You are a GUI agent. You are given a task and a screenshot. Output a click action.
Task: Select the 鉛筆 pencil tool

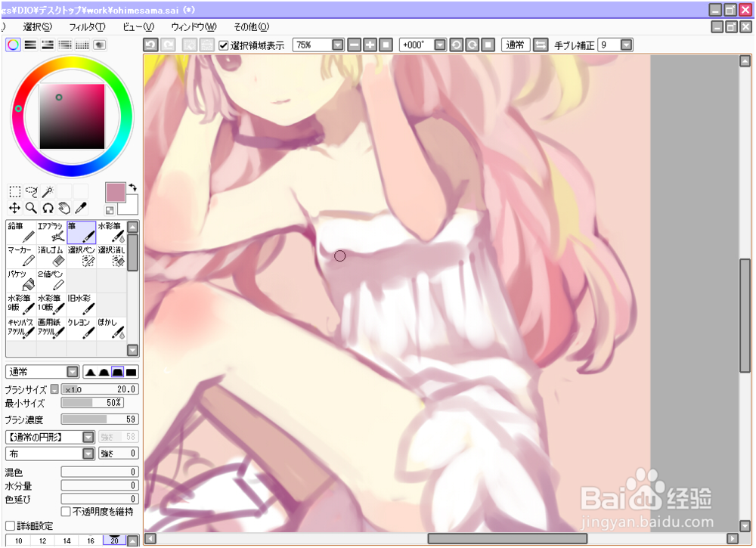point(21,232)
